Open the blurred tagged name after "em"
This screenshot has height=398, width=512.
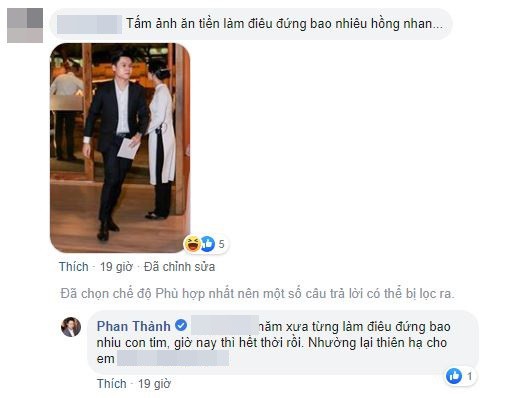pyautogui.click(x=173, y=358)
